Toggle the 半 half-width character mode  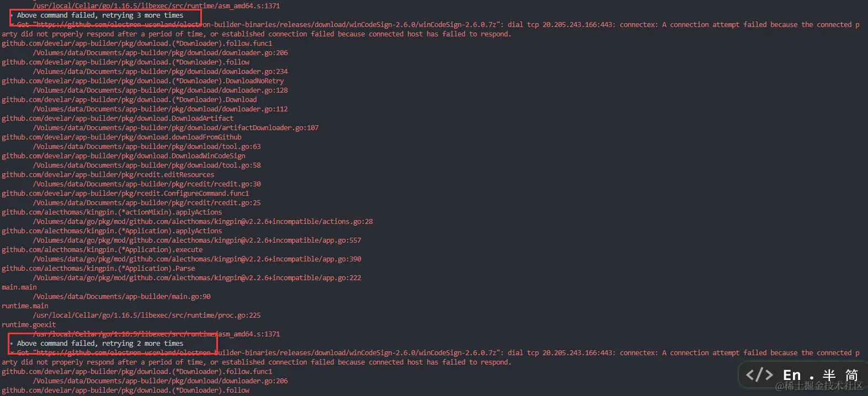coord(829,375)
